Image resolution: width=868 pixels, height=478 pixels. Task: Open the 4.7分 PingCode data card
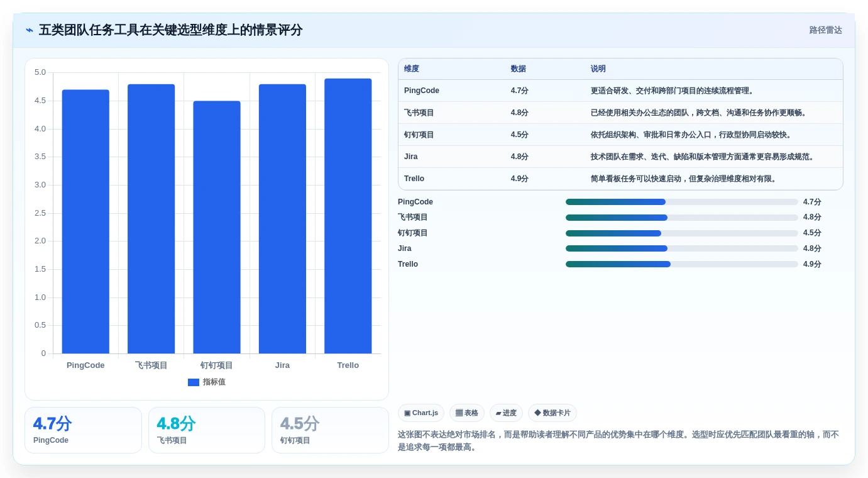[x=83, y=430]
